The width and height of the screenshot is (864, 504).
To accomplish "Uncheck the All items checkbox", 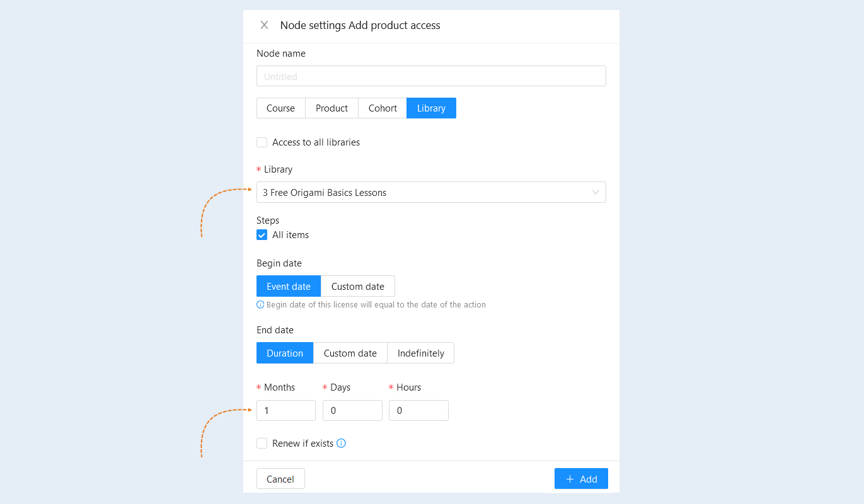I will [262, 235].
